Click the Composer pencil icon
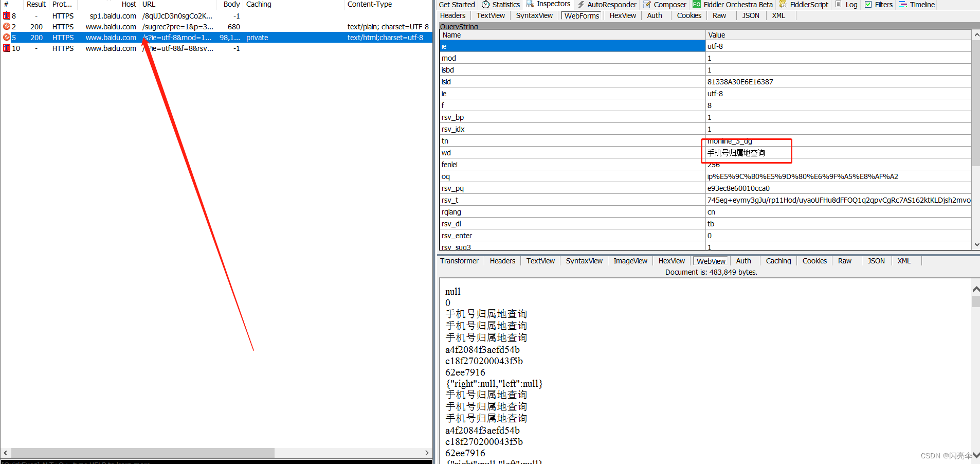Screen dimensions: 980x464 point(647,5)
